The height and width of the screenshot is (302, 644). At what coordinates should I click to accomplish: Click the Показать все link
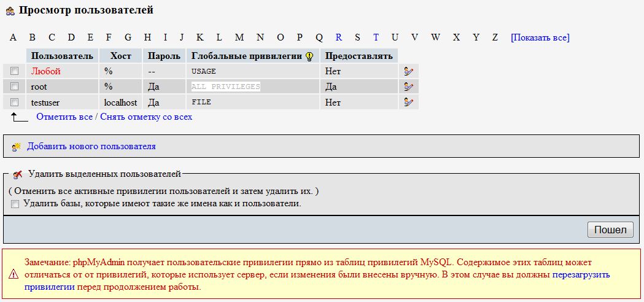[x=540, y=37]
